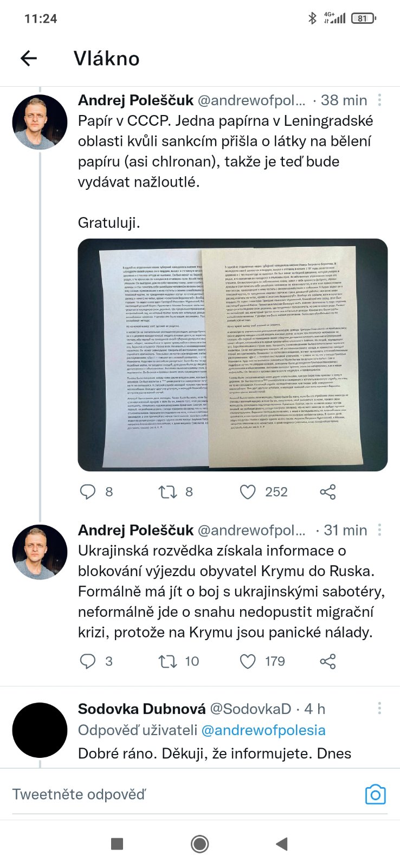Open the paper comparison photo
The height and width of the screenshot is (868, 400).
[233, 355]
